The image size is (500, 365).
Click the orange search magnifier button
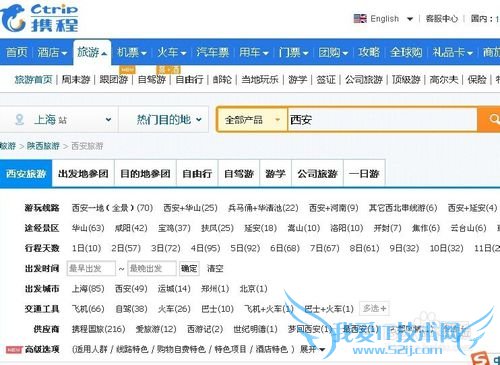pyautogui.click(x=489, y=119)
